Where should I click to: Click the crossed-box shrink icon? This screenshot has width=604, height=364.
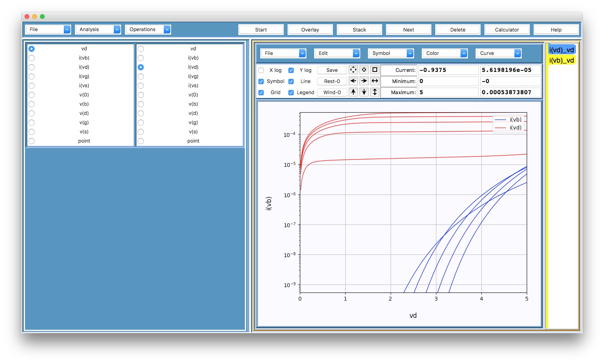(x=364, y=70)
